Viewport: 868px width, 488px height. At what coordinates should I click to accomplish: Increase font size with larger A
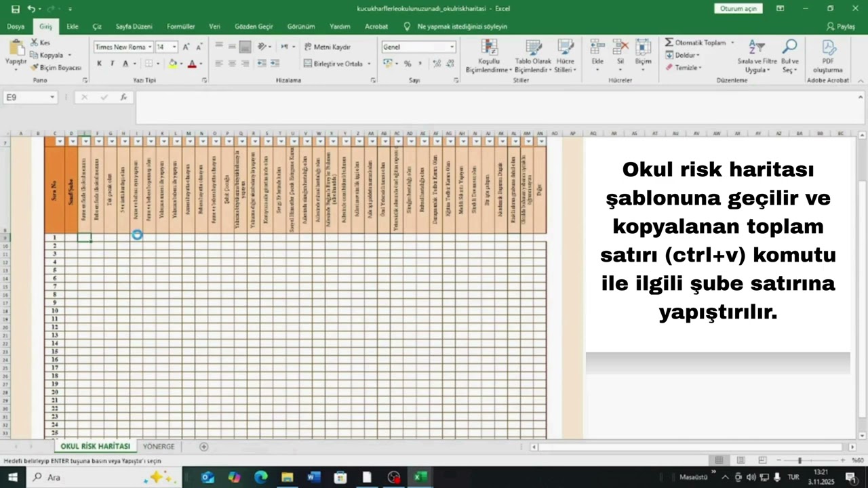186,47
